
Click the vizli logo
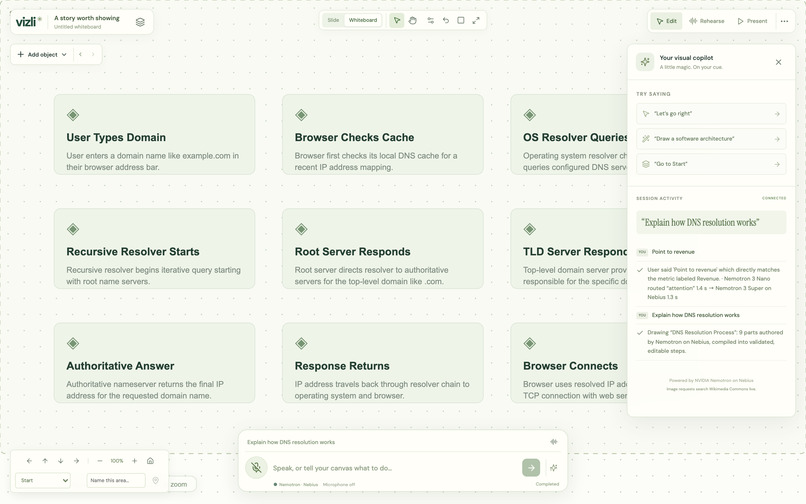29,22
